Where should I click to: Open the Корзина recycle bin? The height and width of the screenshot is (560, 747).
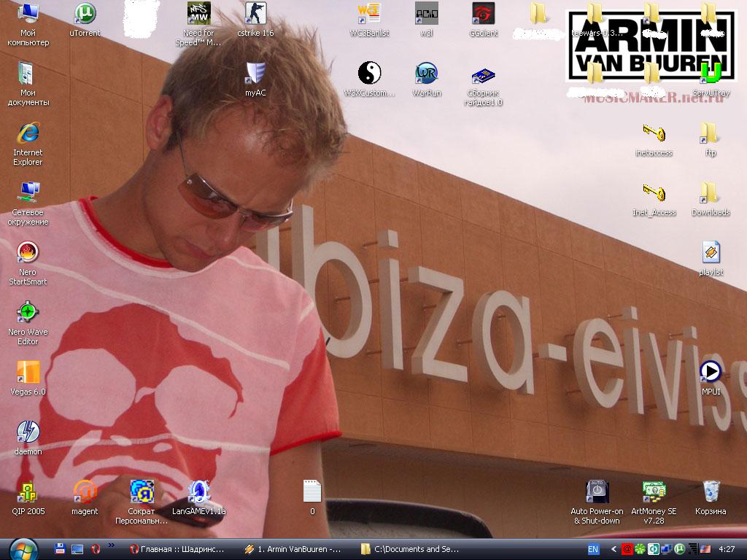coord(711,498)
